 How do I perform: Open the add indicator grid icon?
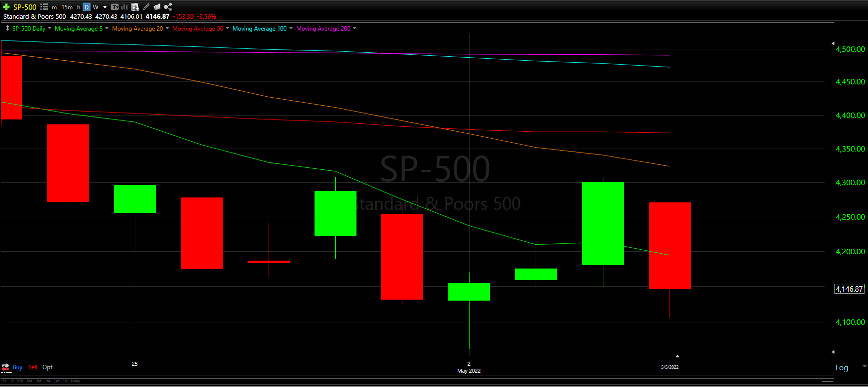[x=135, y=7]
